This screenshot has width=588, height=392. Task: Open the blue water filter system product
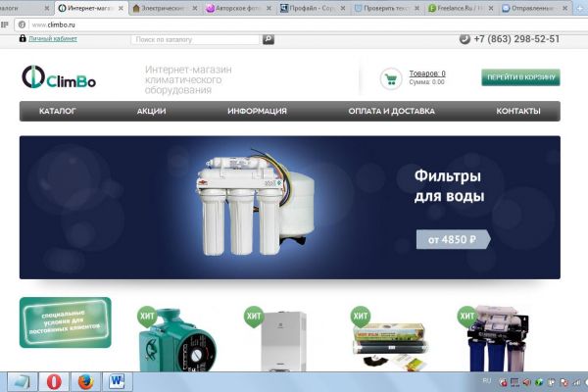point(497,339)
